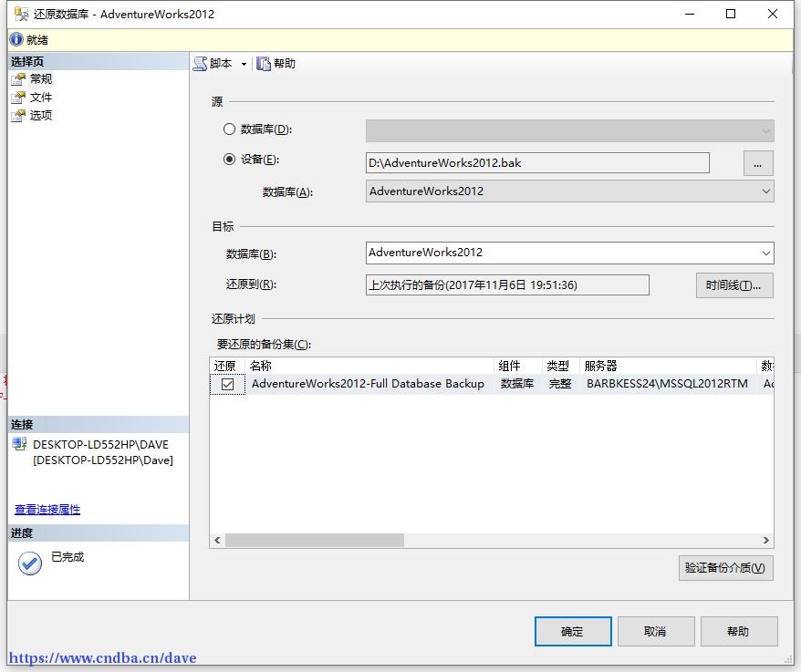Image resolution: width=801 pixels, height=672 pixels.
Task: Click the 已完成 progress status text
Action: 68,556
